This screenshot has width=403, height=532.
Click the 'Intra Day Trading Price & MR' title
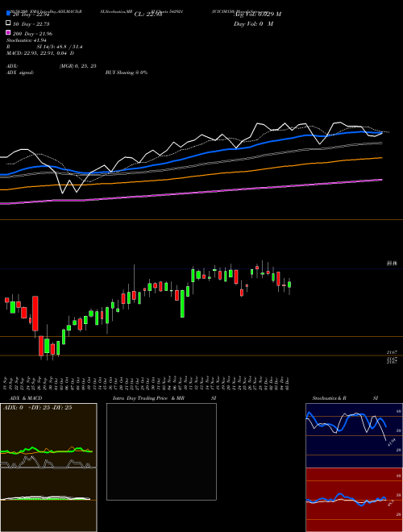tap(148, 398)
